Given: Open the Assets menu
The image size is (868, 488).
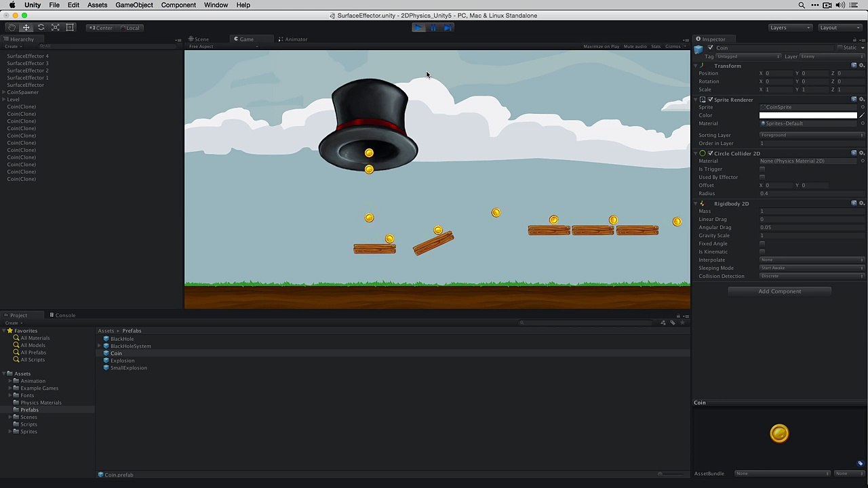Looking at the screenshot, I should coord(97,5).
